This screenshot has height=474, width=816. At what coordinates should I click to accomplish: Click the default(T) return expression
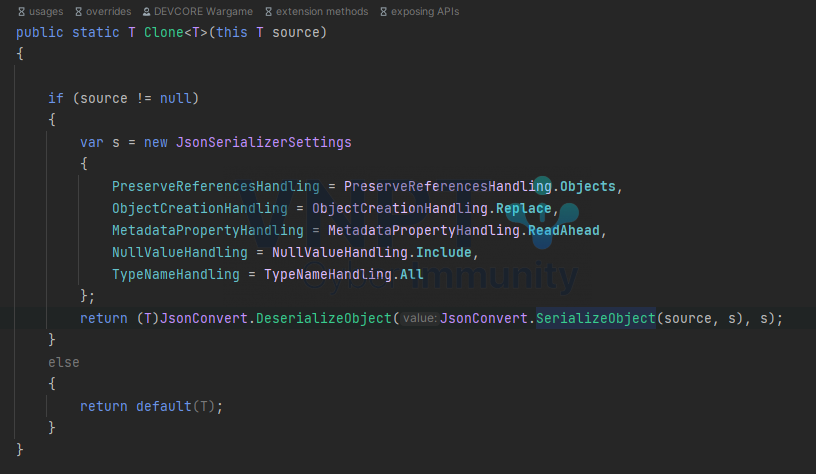(x=179, y=406)
